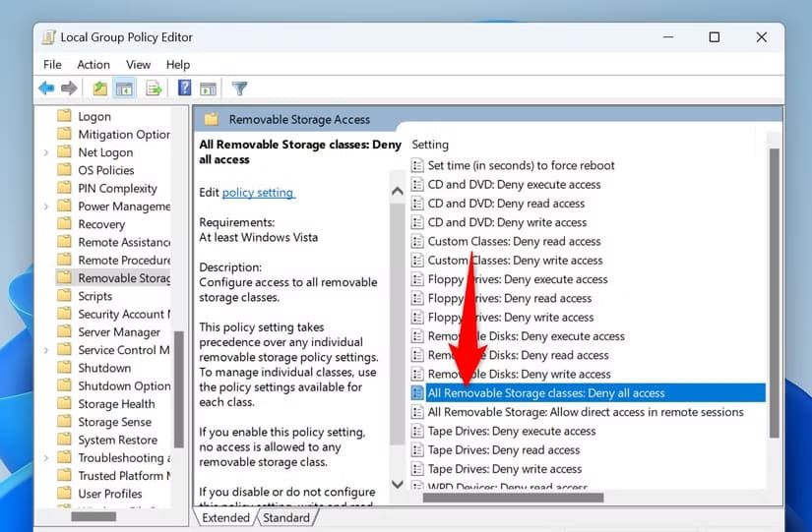The height and width of the screenshot is (532, 812).
Task: Expand the Net Logon tree node
Action: 46,152
